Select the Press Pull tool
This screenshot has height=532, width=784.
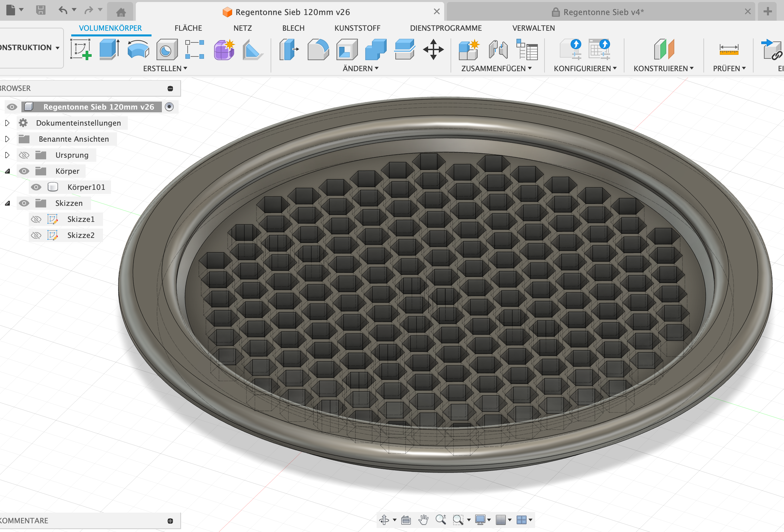(289, 49)
